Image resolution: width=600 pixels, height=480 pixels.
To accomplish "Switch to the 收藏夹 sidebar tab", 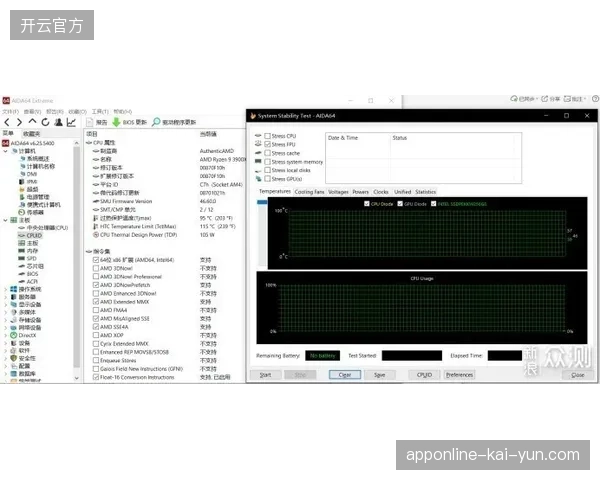I will [x=31, y=134].
